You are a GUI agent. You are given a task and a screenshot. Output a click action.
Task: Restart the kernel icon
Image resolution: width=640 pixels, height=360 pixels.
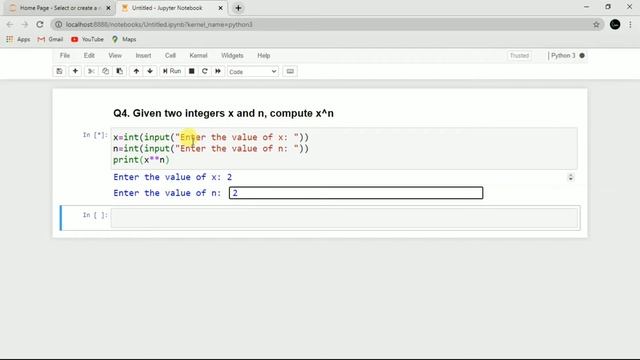click(205, 71)
